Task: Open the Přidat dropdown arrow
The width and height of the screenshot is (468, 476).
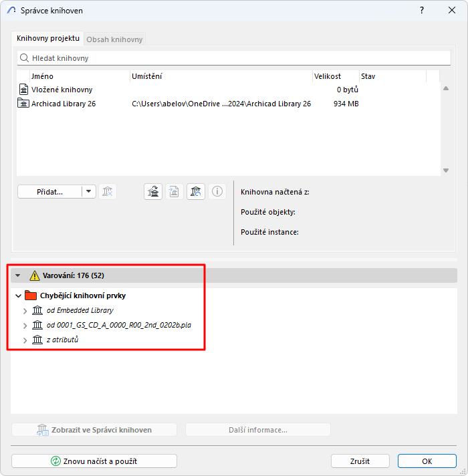Action: pyautogui.click(x=89, y=192)
